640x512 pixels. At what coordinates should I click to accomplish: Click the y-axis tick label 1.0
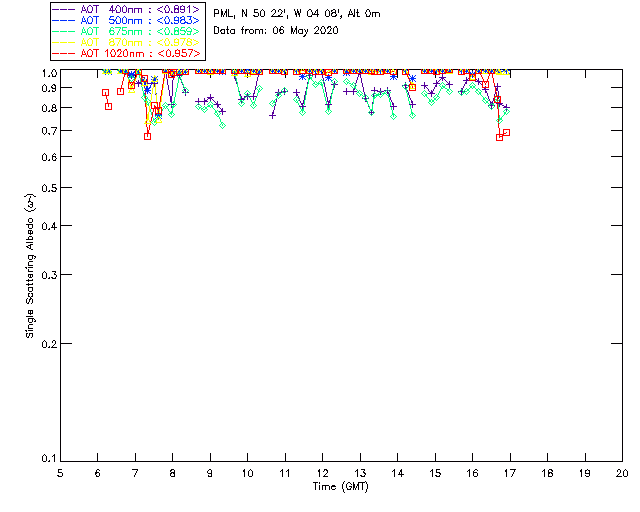48,73
